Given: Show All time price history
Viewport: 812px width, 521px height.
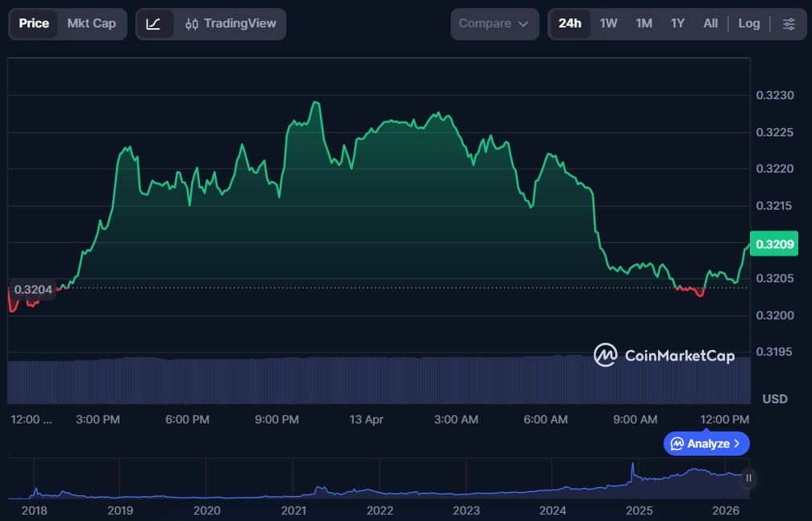Looking at the screenshot, I should pos(710,24).
